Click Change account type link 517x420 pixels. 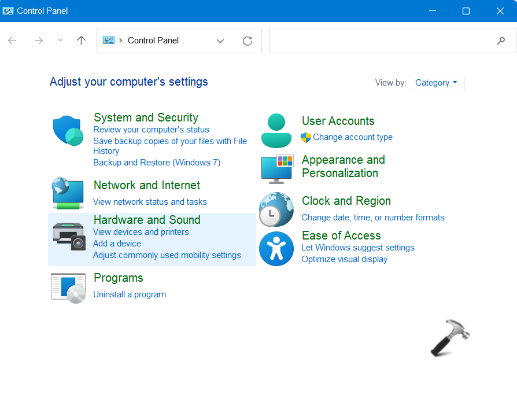pos(352,137)
